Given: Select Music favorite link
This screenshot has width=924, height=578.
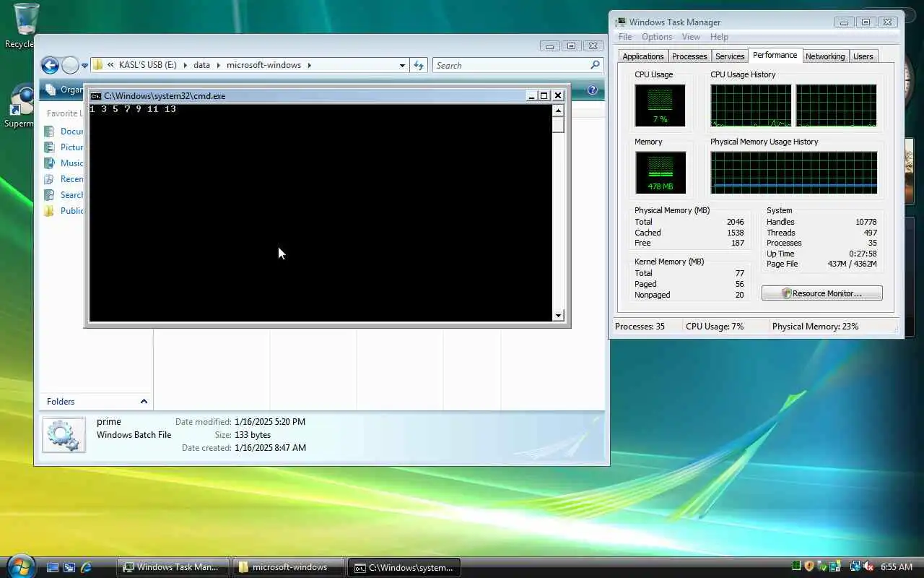Looking at the screenshot, I should tap(72, 163).
